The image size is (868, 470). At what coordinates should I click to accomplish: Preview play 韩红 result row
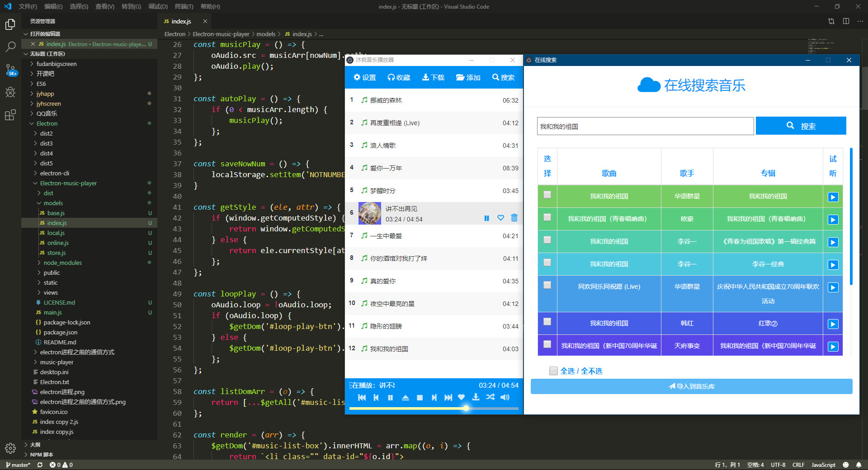pyautogui.click(x=833, y=324)
